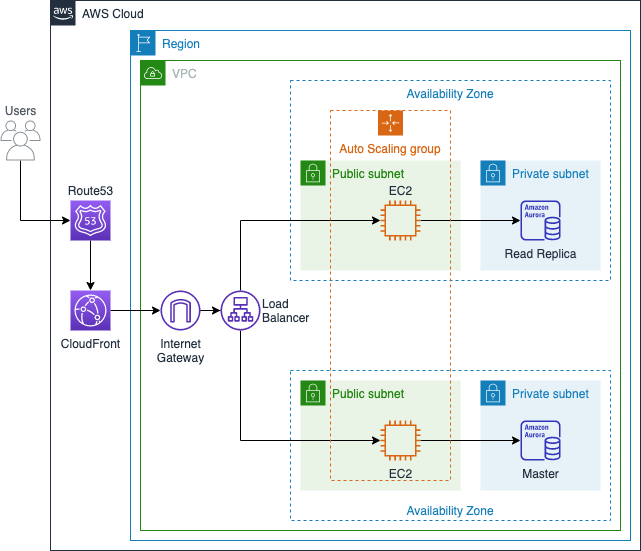Click the 'EC2' label under the Auto Scaling group title

pyautogui.click(x=400, y=191)
